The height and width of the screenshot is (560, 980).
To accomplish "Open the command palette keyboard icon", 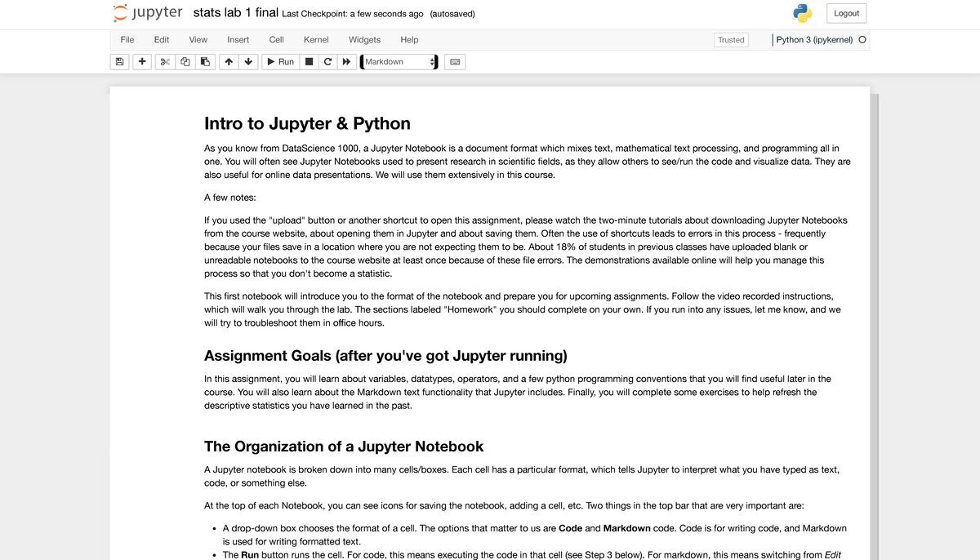I will tap(455, 62).
